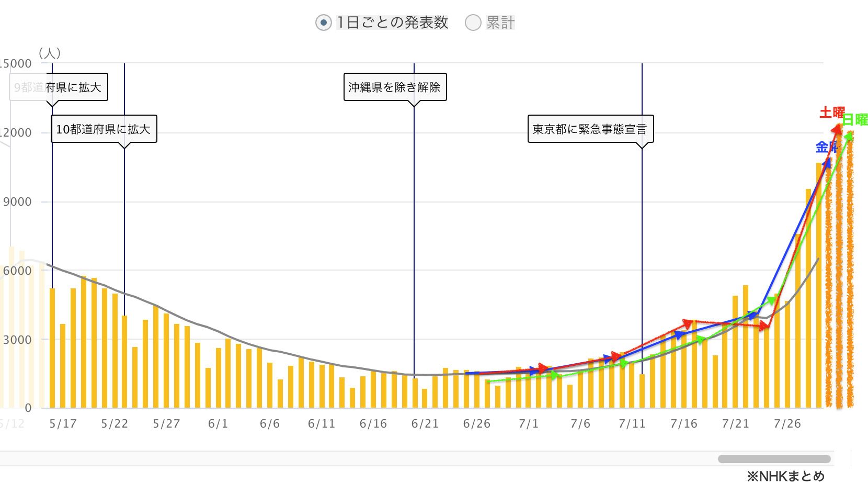Select the 1日ごとの発表数 radio button
This screenshot has width=868, height=493.
324,23
